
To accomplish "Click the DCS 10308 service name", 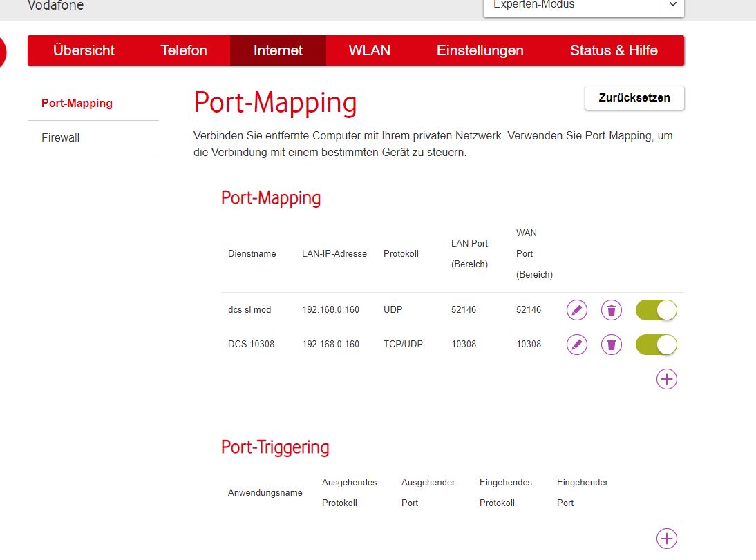I will pyautogui.click(x=252, y=344).
